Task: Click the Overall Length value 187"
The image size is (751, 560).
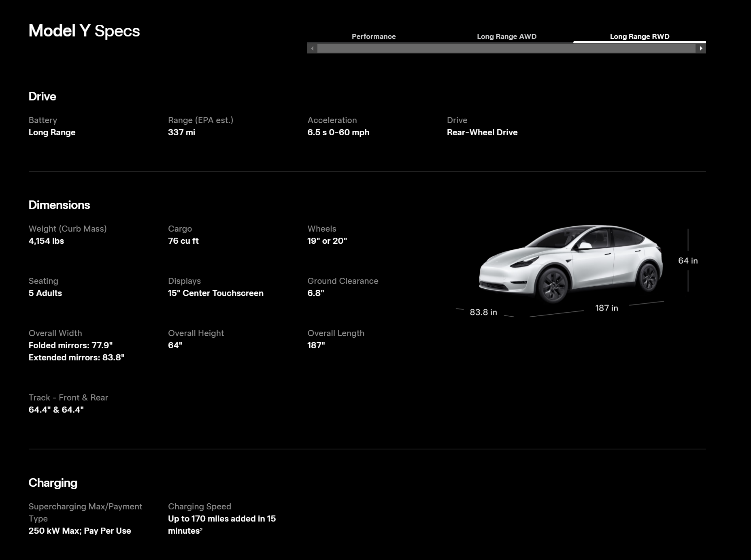Action: point(316,345)
